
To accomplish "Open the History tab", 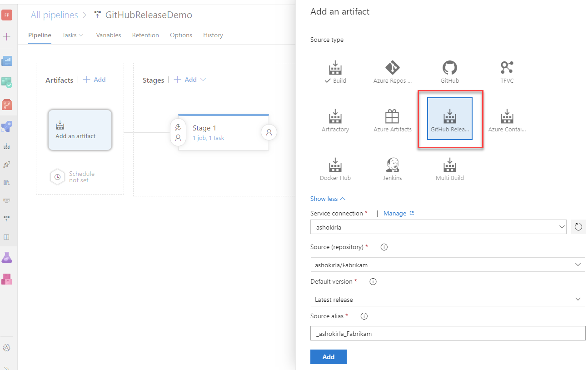I will tap(213, 35).
